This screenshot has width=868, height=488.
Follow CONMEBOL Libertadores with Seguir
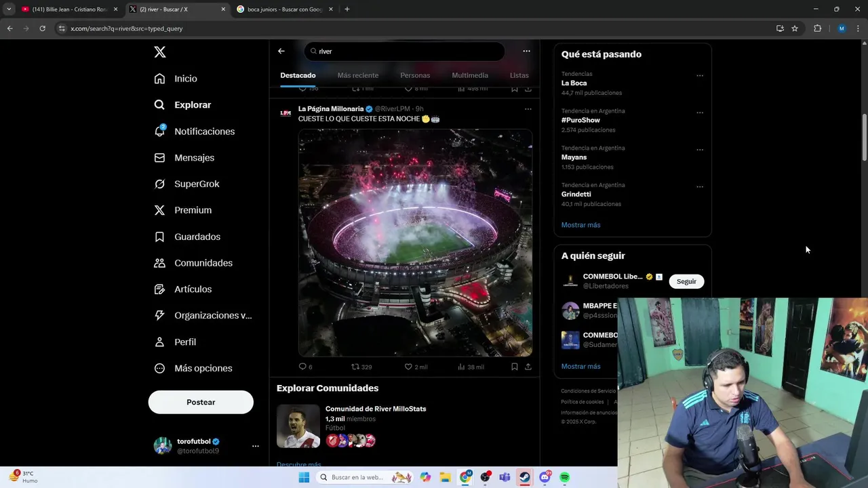686,281
